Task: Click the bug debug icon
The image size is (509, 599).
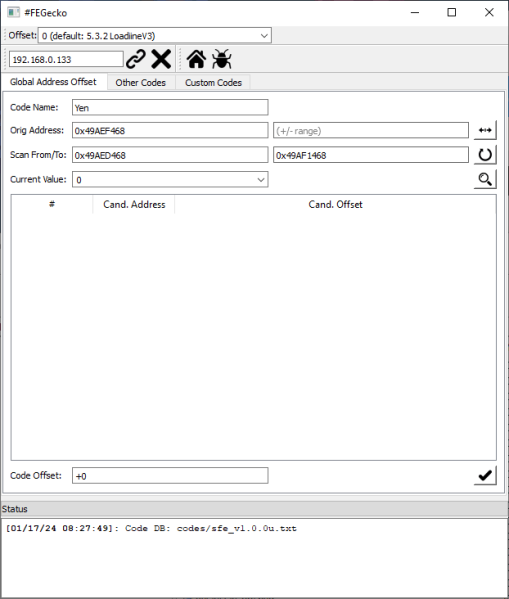Action: point(222,59)
